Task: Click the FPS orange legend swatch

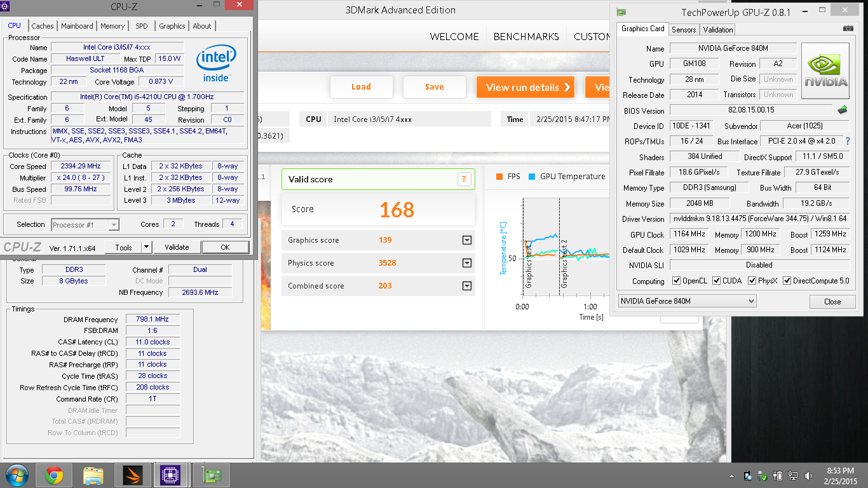Action: tap(499, 177)
